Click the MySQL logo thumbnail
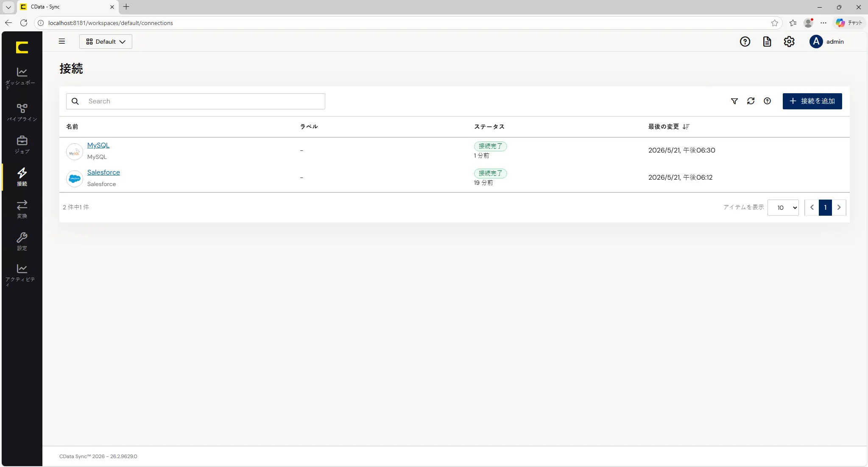 coord(75,152)
